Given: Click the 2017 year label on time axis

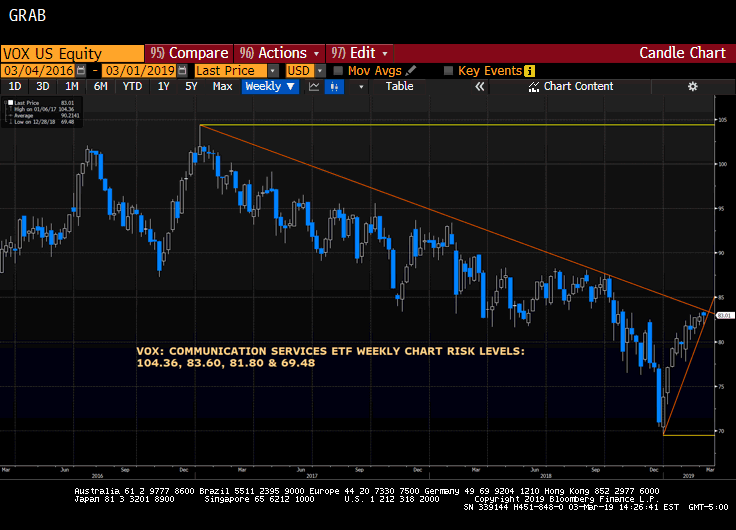Looking at the screenshot, I should point(312,476).
